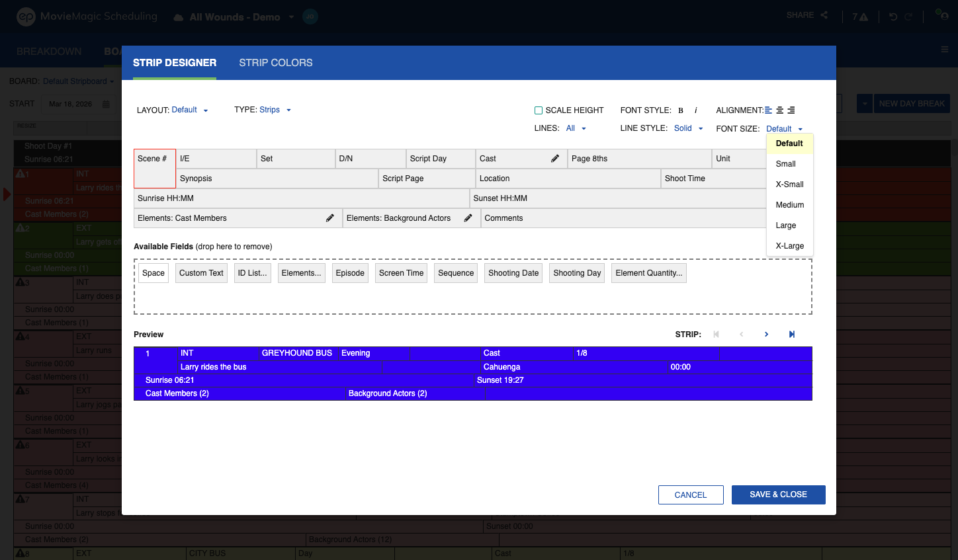Open the hamburger menu on the right
Image resolution: width=958 pixels, height=560 pixels.
[x=945, y=49]
